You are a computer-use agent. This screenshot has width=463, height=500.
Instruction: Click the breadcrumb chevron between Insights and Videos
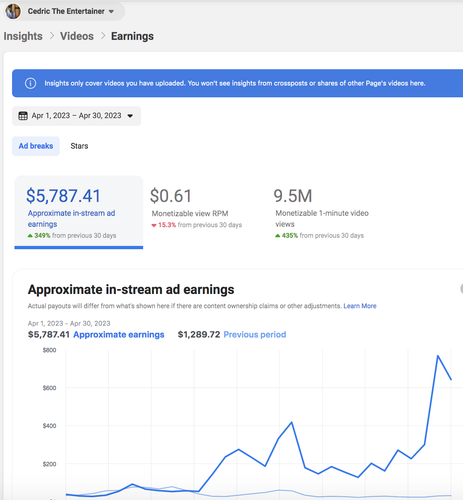(x=52, y=36)
